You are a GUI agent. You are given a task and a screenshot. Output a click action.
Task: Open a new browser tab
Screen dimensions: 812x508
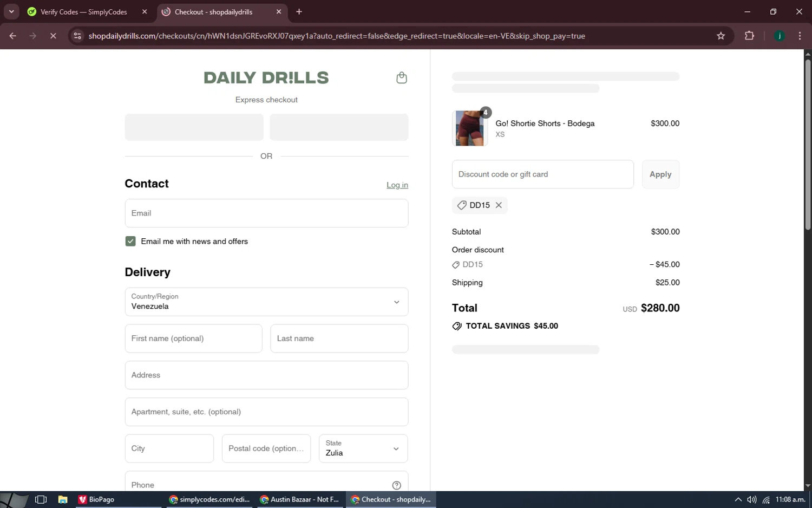299,11
